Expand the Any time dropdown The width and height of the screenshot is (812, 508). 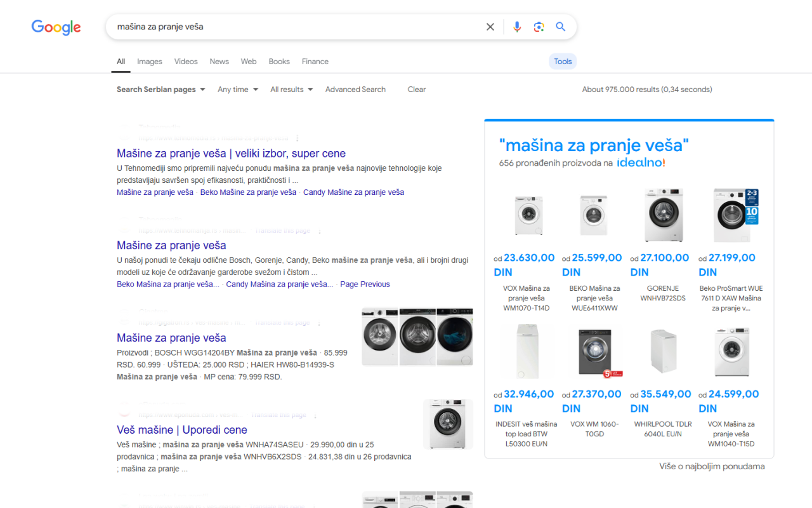pos(238,90)
